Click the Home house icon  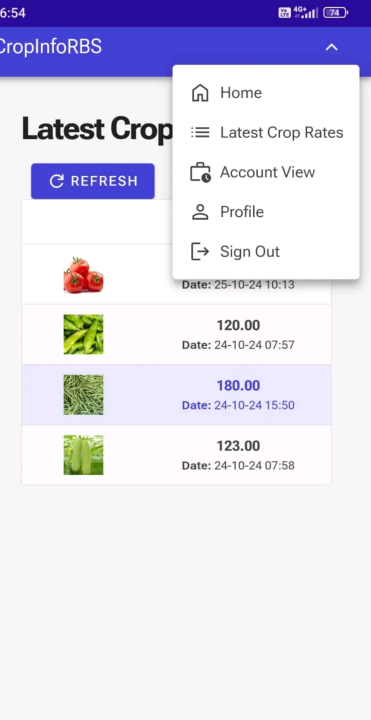point(200,93)
